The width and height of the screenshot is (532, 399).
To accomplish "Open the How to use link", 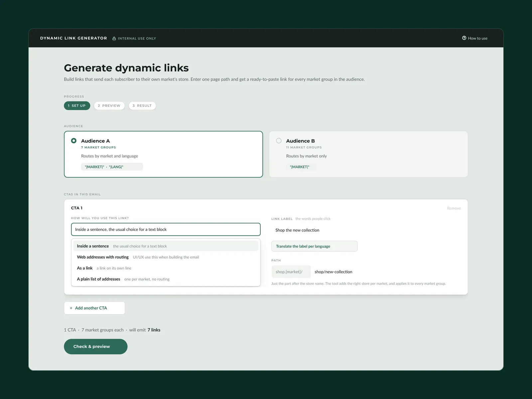I will [475, 38].
